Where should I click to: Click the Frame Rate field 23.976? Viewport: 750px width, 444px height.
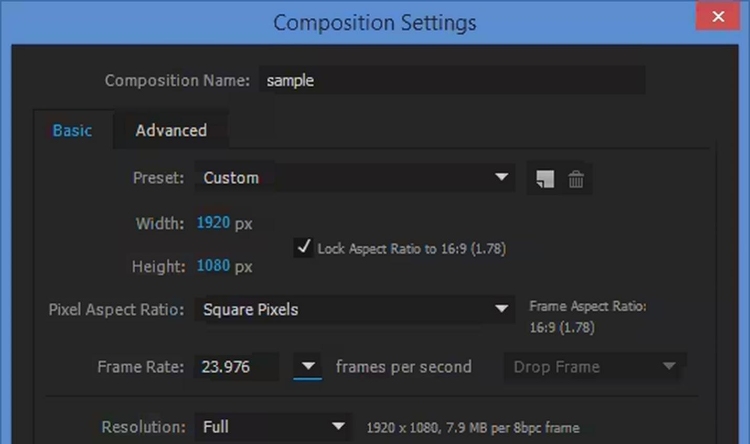(x=236, y=367)
